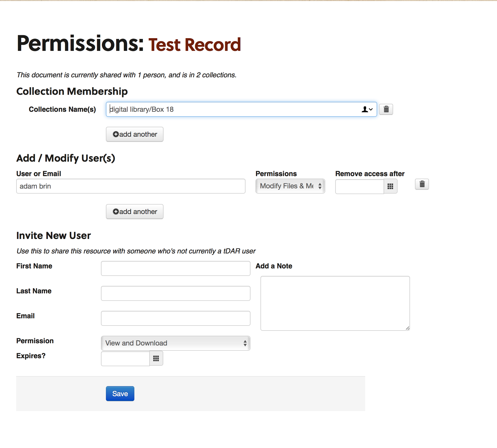The height and width of the screenshot is (448, 497).
Task: Click the note textarea resize handle
Action: 408,328
